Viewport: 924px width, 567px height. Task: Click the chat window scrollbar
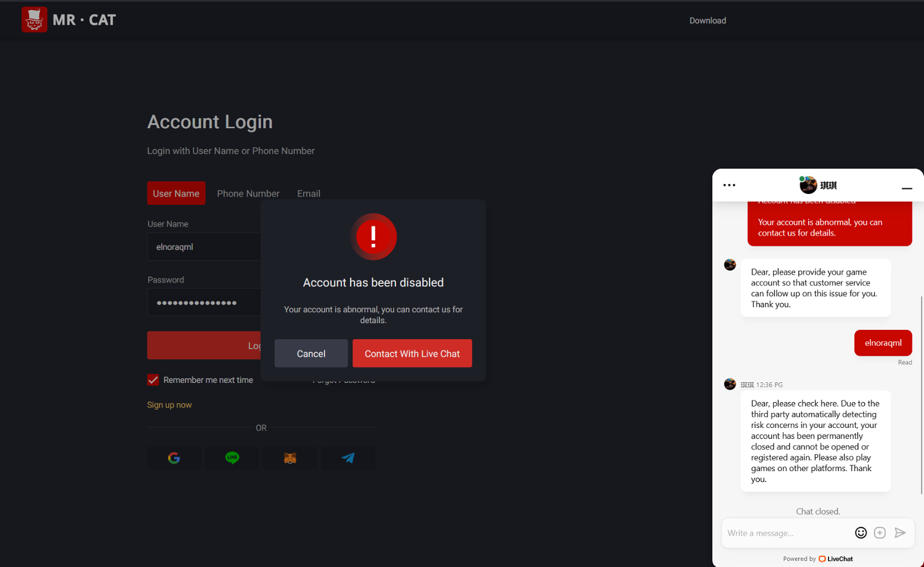point(922,394)
